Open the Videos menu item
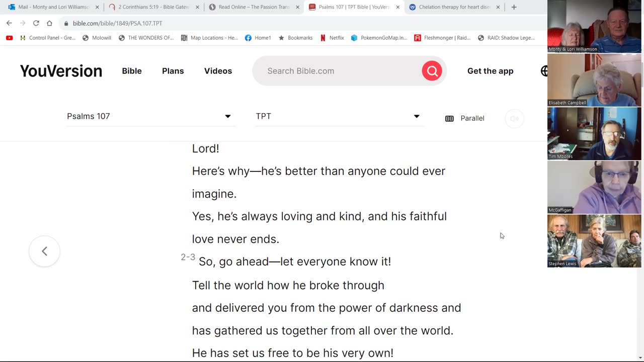The height and width of the screenshot is (362, 644). pos(218,71)
